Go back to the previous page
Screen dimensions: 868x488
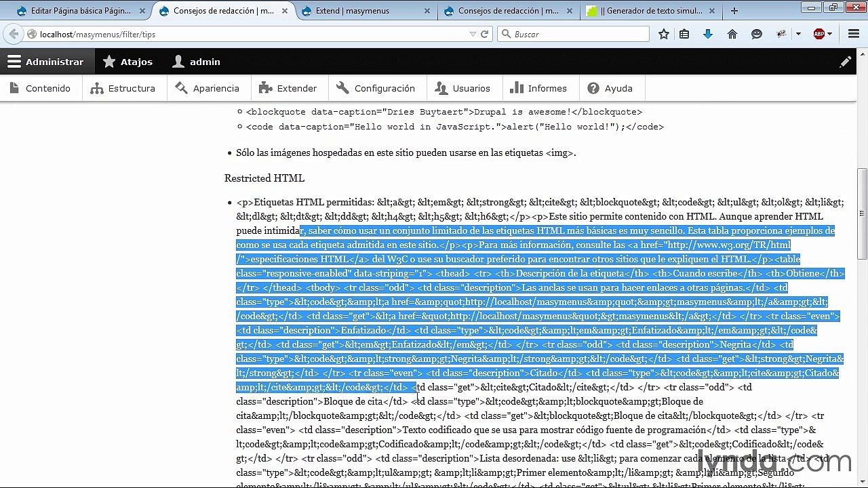(14, 34)
